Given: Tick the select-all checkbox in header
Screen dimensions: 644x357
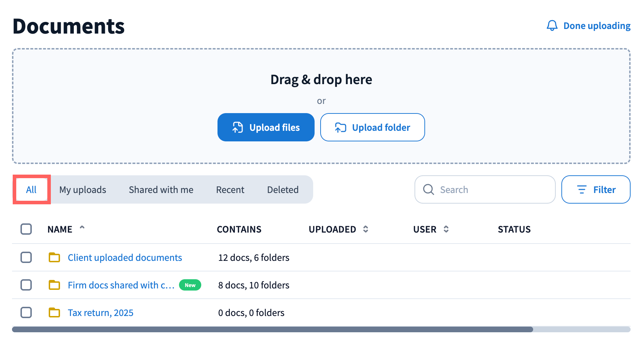Looking at the screenshot, I should (26, 229).
